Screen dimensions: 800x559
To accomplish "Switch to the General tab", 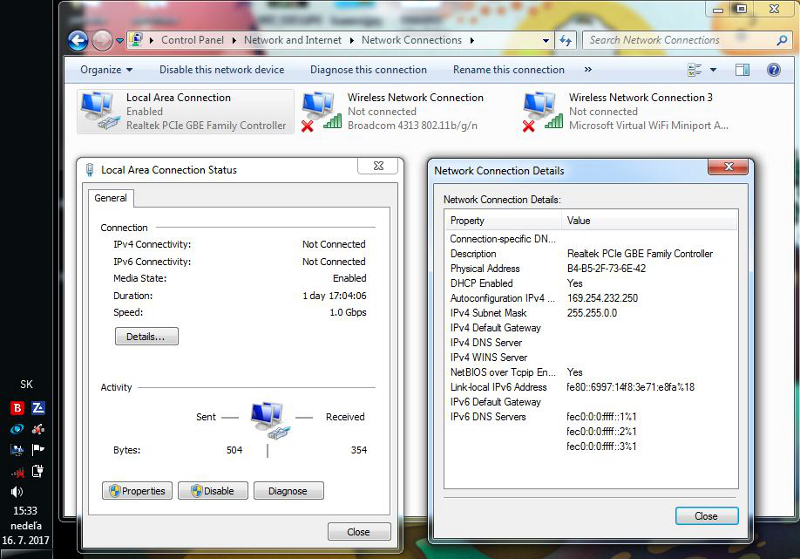I will tap(111, 198).
